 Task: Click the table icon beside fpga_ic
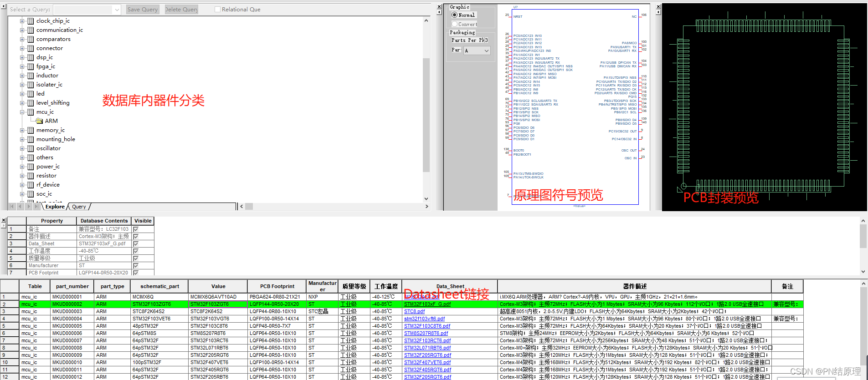[x=31, y=66]
